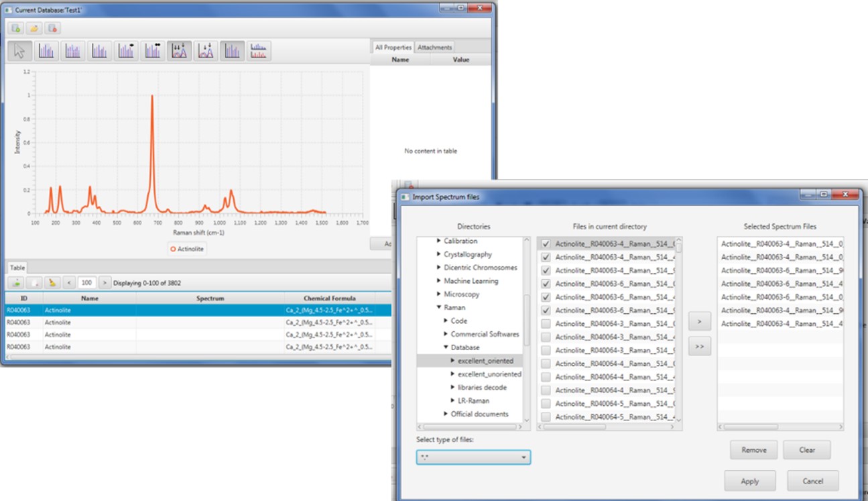Screen dimensions: 868x501
Task: Click Cancel in Import Spectrum files dialog
Action: (x=812, y=481)
